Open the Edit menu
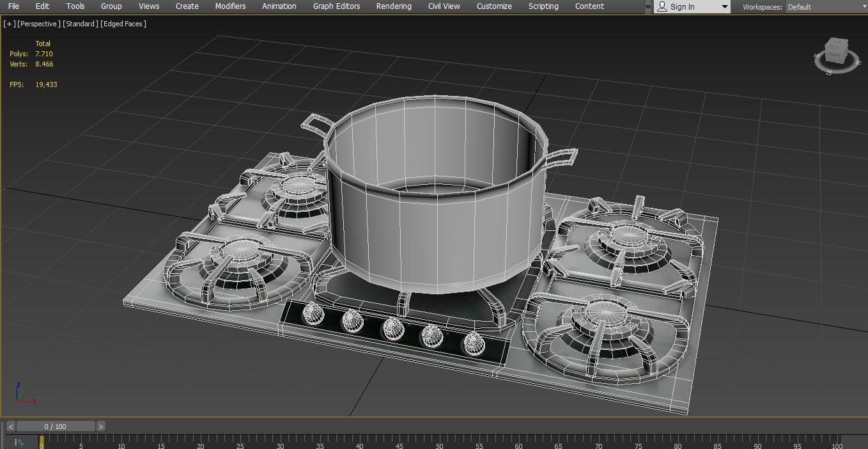This screenshot has width=868, height=449. pos(42,6)
